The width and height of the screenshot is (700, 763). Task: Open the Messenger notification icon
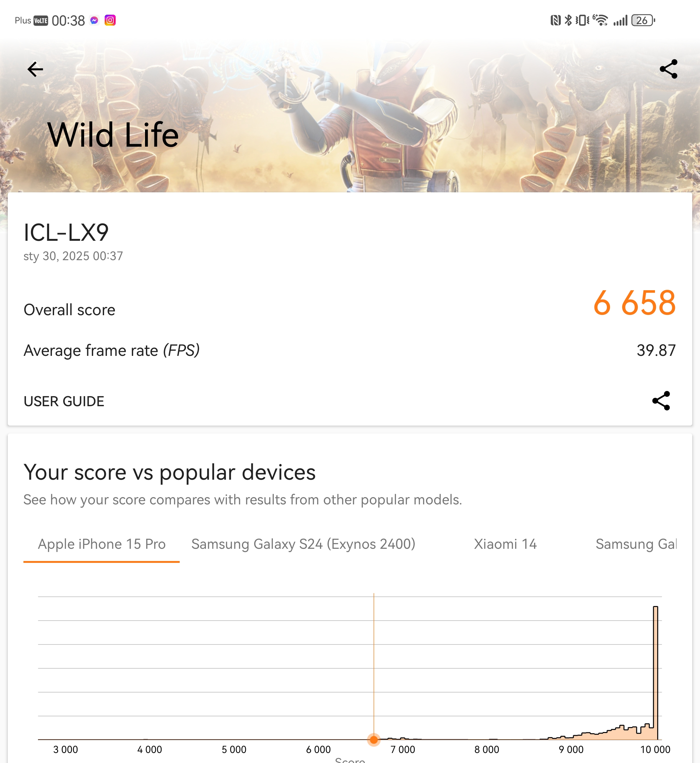click(94, 20)
